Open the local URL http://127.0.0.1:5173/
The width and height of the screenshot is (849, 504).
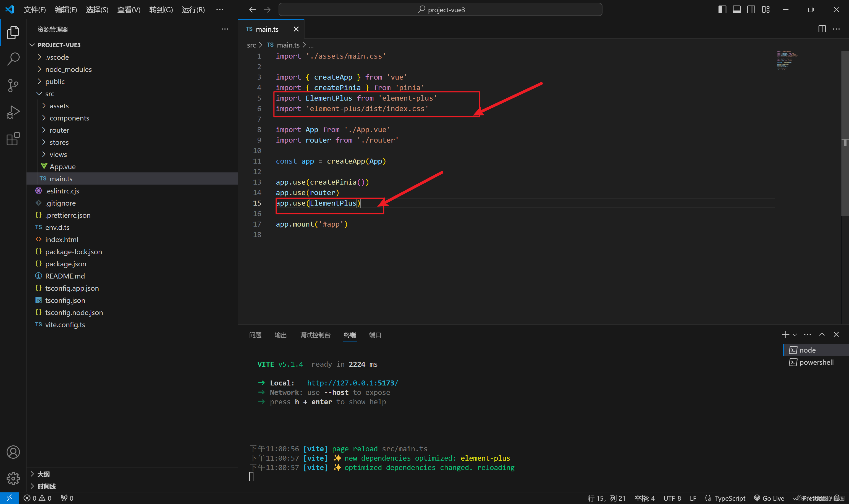352,383
